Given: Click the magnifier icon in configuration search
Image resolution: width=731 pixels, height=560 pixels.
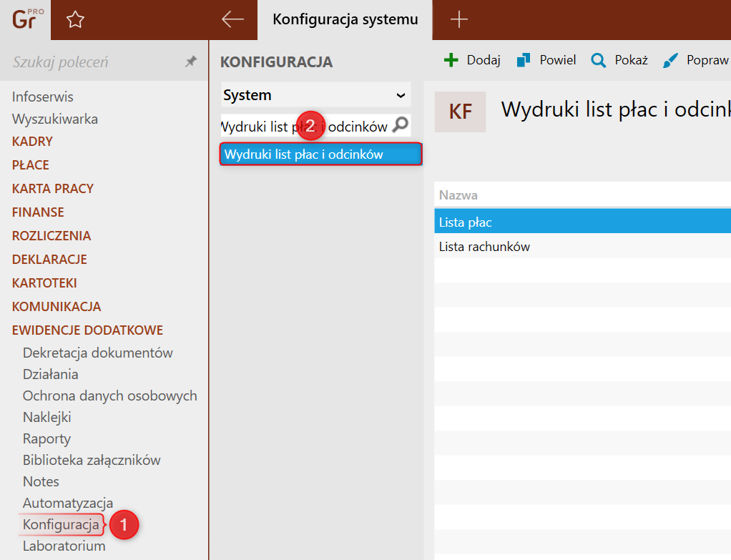Looking at the screenshot, I should tap(400, 125).
